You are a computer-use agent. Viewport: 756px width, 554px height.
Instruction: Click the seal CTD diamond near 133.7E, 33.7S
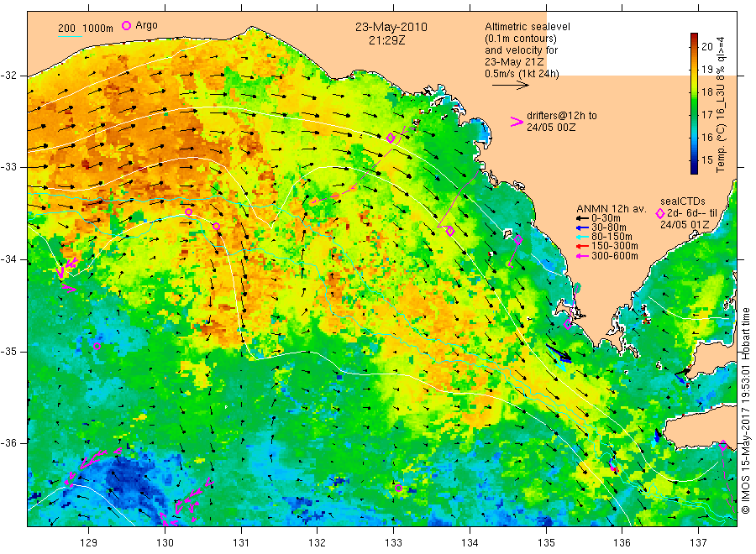point(450,232)
